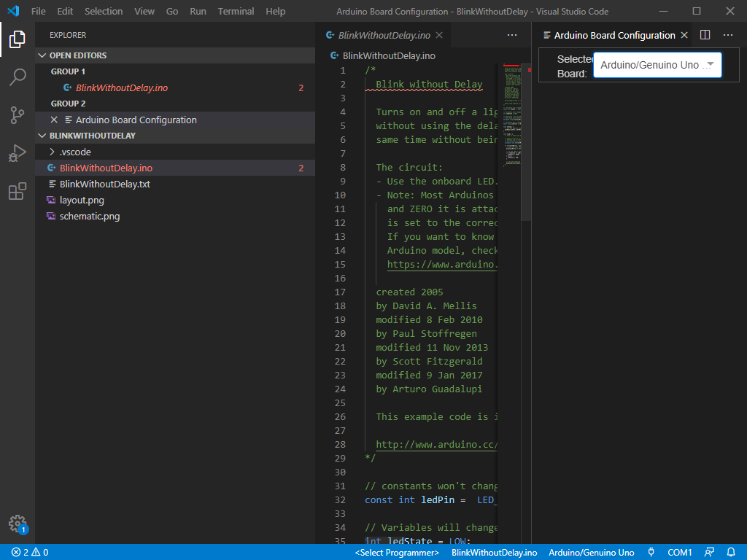Click 'created 2005' comment line

point(410,292)
